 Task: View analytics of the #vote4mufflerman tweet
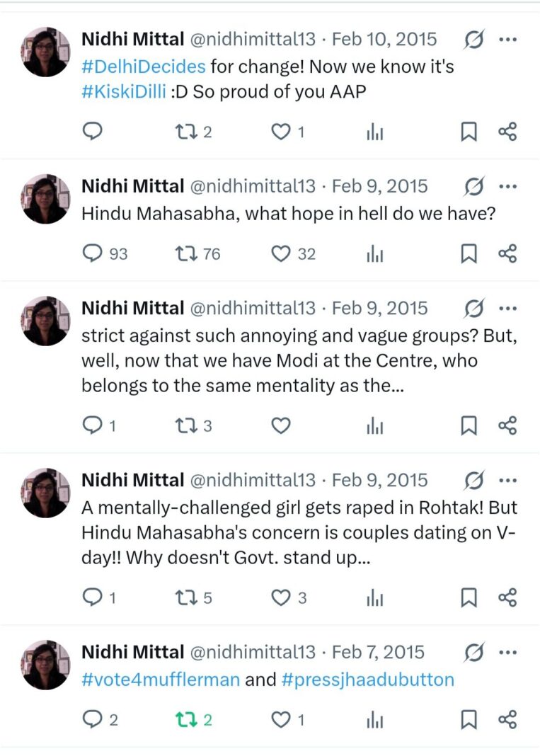coord(375,720)
